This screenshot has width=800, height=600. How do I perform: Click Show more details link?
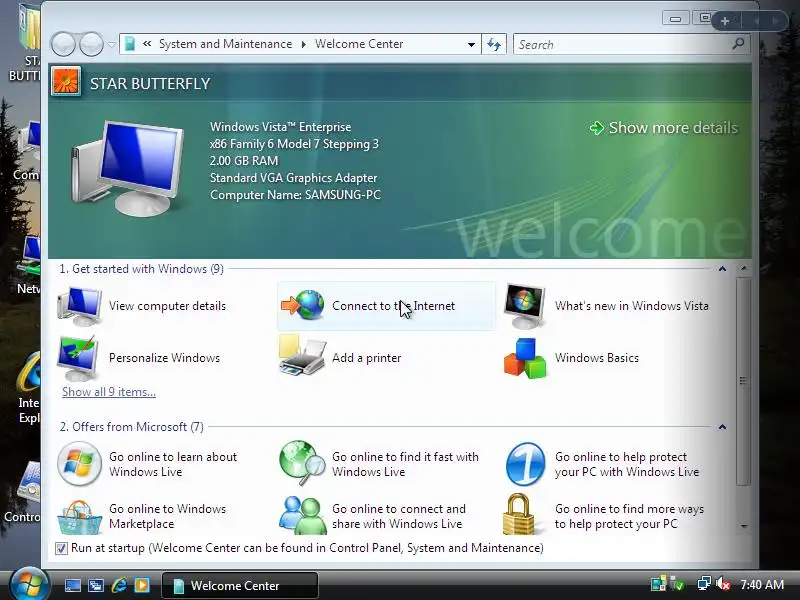click(664, 128)
